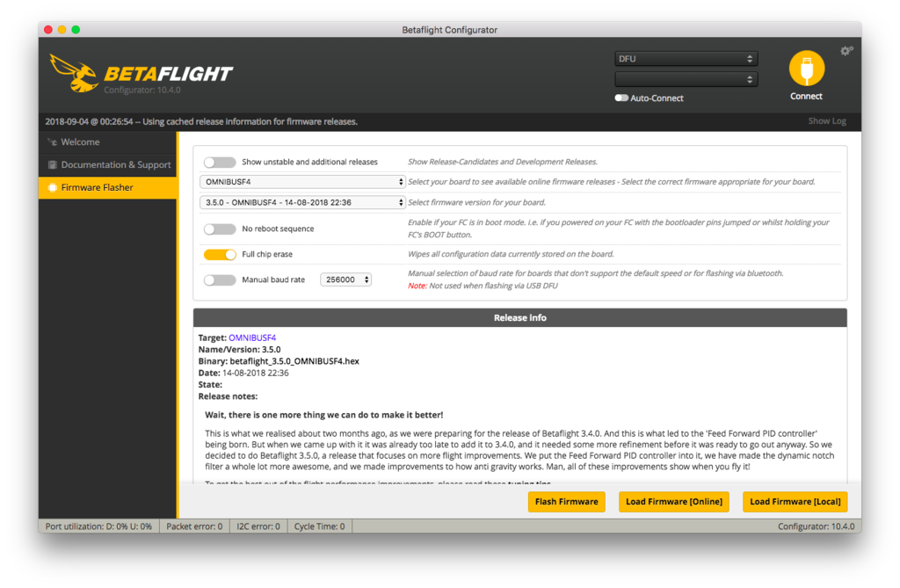Open the Welcome tab

[107, 142]
